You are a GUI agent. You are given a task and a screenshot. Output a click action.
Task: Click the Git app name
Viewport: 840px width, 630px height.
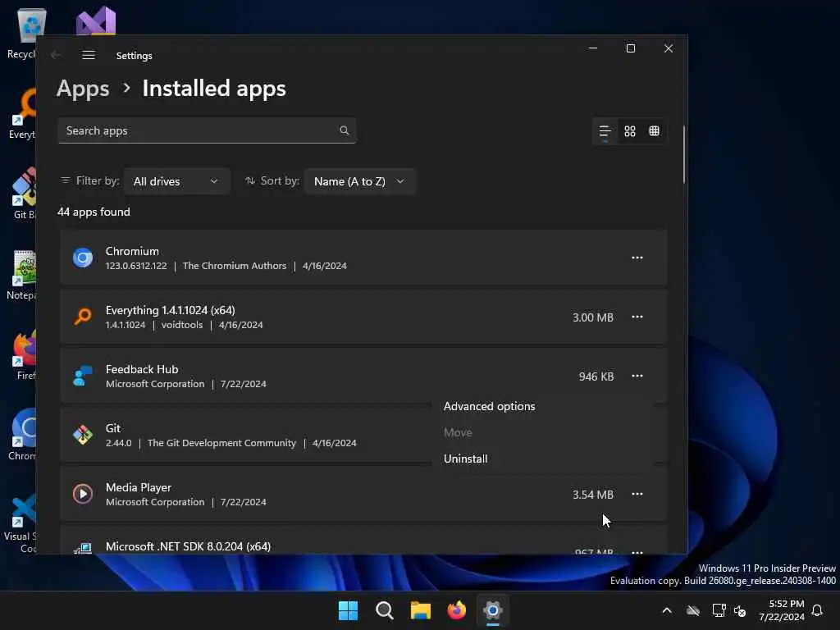[113, 428]
